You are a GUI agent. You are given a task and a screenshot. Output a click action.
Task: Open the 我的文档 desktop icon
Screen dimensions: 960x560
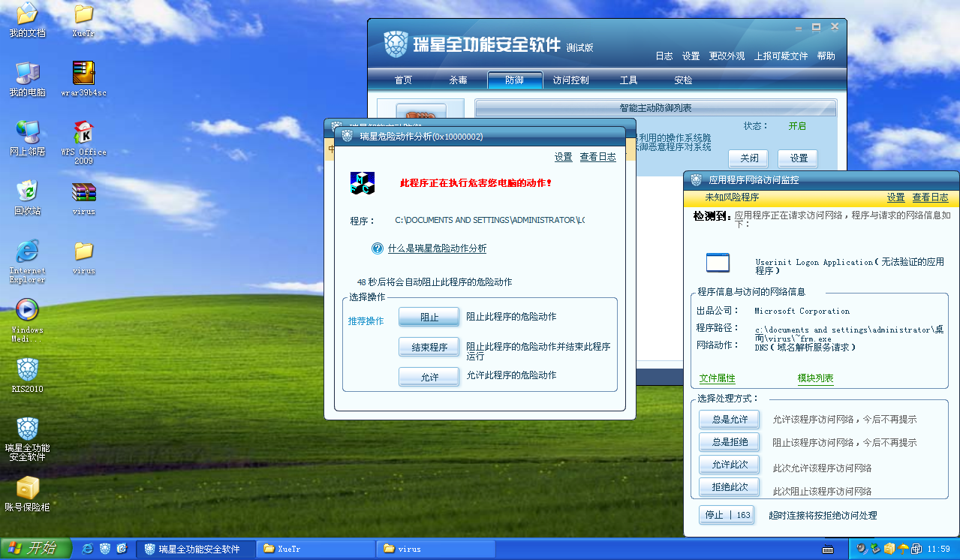(27, 20)
